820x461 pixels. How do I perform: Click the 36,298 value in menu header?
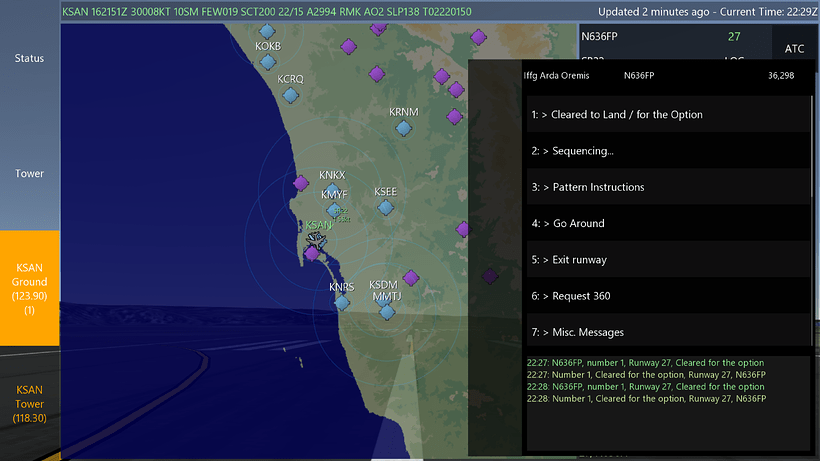[x=781, y=75]
